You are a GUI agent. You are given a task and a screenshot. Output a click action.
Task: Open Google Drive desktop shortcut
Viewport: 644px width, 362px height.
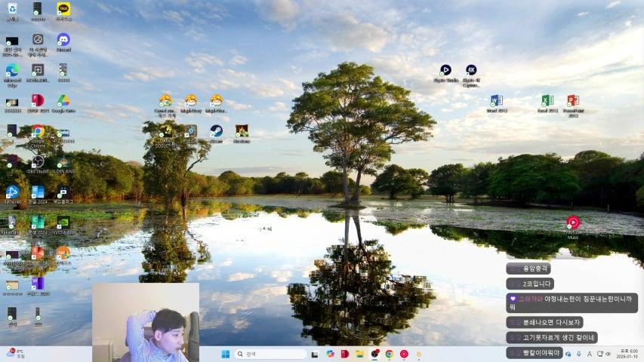tap(63, 103)
